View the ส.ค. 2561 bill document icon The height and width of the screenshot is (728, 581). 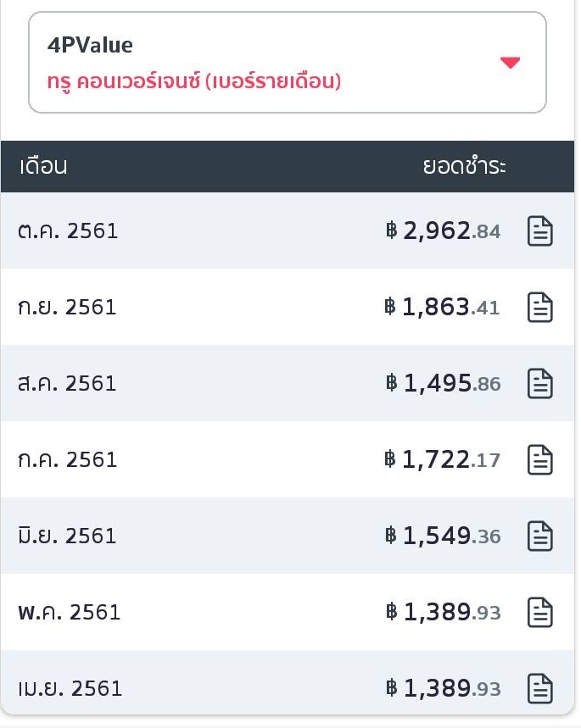[x=540, y=383]
